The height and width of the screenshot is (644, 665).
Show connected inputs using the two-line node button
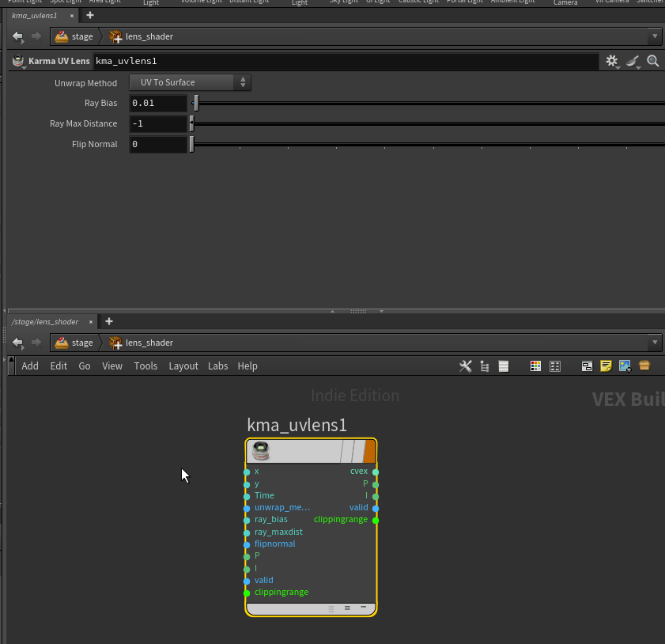coord(347,608)
